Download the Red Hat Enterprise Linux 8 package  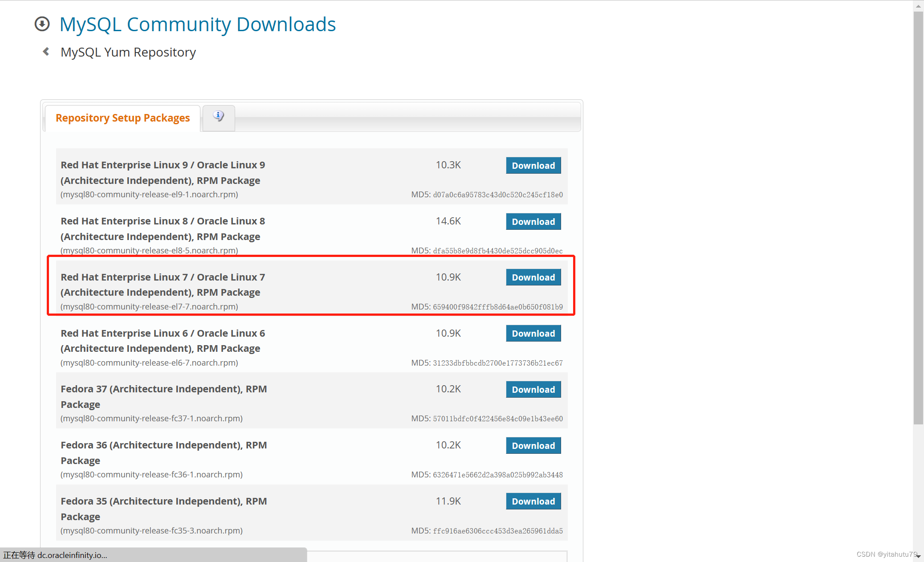point(533,222)
